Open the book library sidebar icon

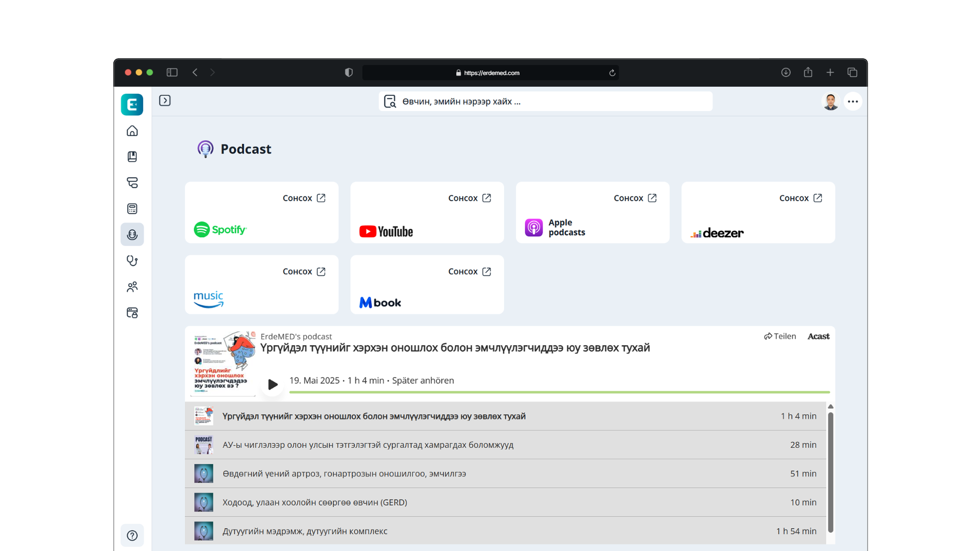[132, 157]
